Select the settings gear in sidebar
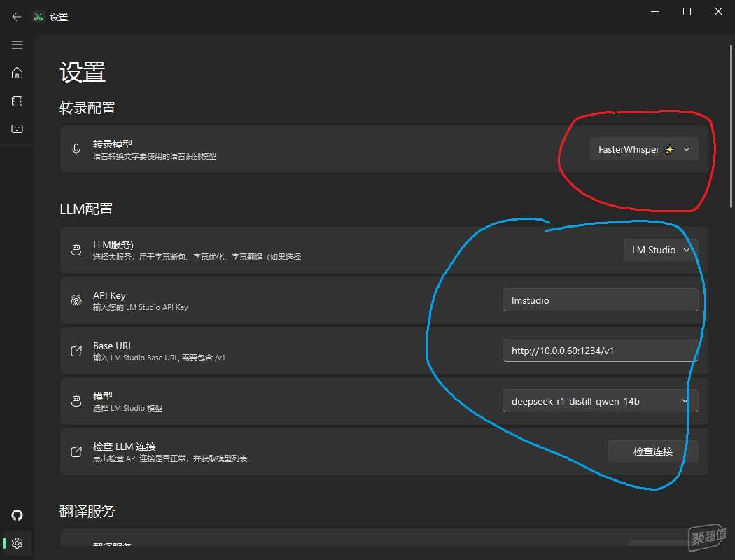This screenshot has height=560, width=735. coord(17,543)
